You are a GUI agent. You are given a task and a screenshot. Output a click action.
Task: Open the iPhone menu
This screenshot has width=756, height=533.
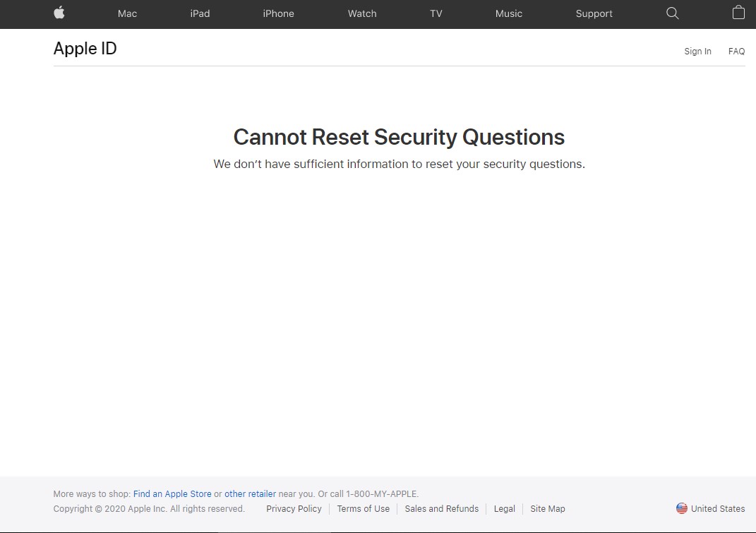click(278, 13)
